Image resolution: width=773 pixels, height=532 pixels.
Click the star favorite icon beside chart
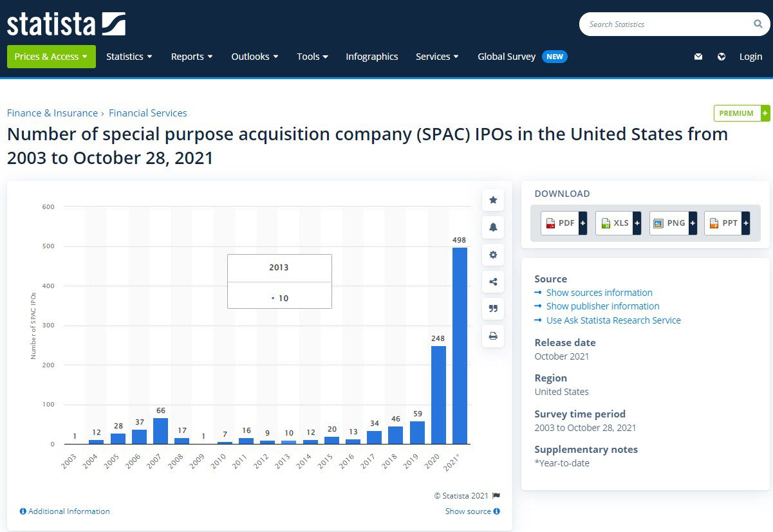(493, 200)
